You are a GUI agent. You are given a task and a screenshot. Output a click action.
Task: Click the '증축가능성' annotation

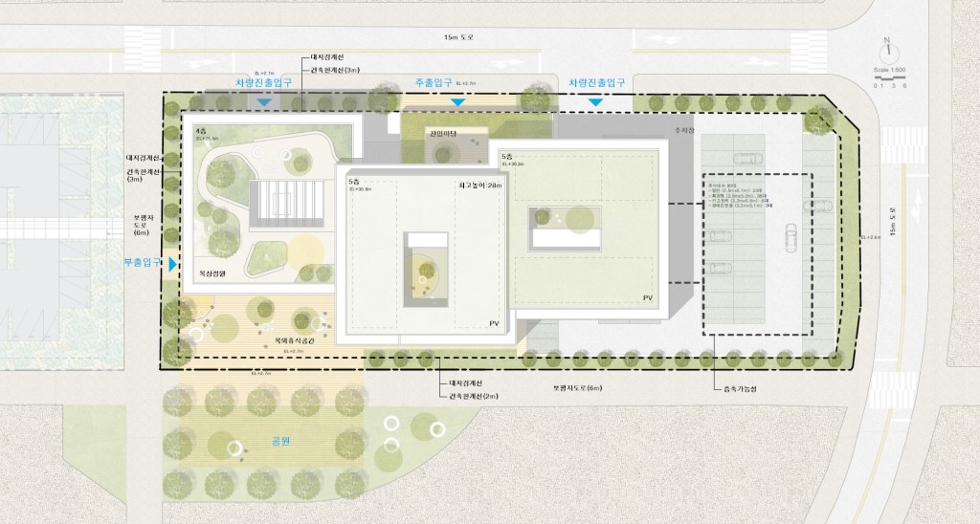739,389
